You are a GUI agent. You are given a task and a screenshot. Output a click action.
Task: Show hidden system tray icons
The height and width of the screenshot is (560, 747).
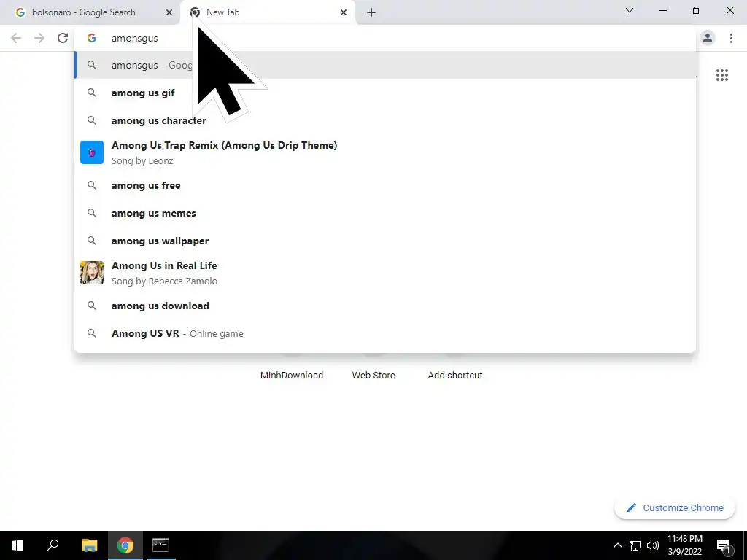click(x=617, y=545)
